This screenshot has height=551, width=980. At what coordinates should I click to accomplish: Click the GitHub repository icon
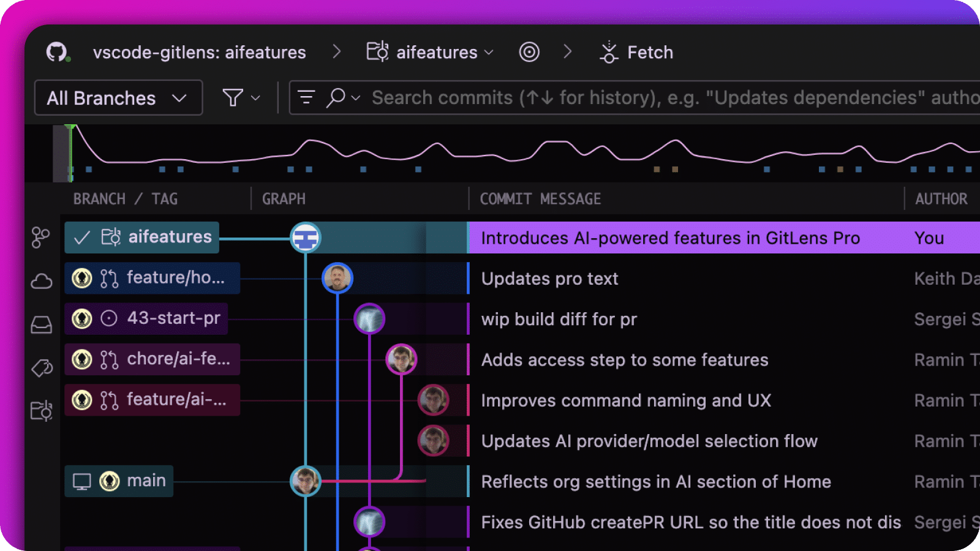point(57,52)
